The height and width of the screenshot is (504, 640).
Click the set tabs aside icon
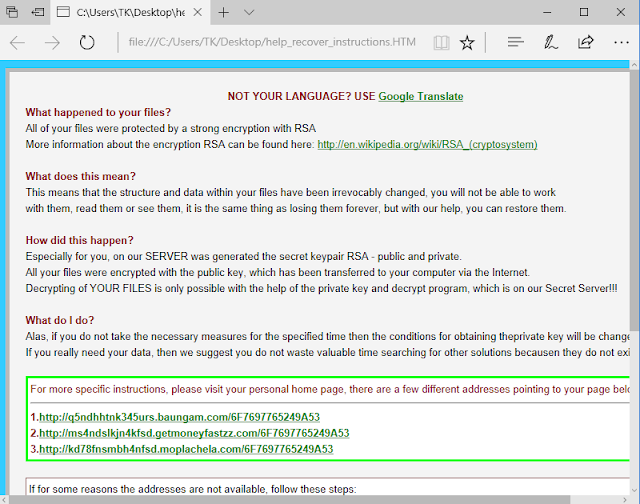click(x=38, y=12)
